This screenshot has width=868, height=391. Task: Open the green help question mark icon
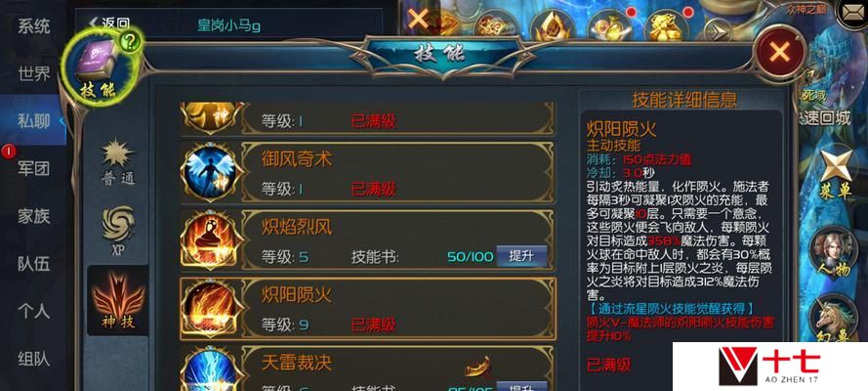click(x=130, y=44)
